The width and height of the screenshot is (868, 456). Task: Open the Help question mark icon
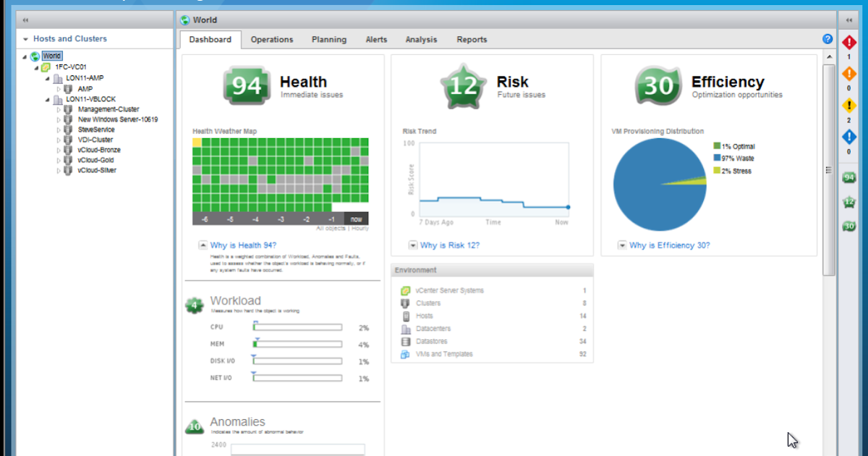pos(827,38)
